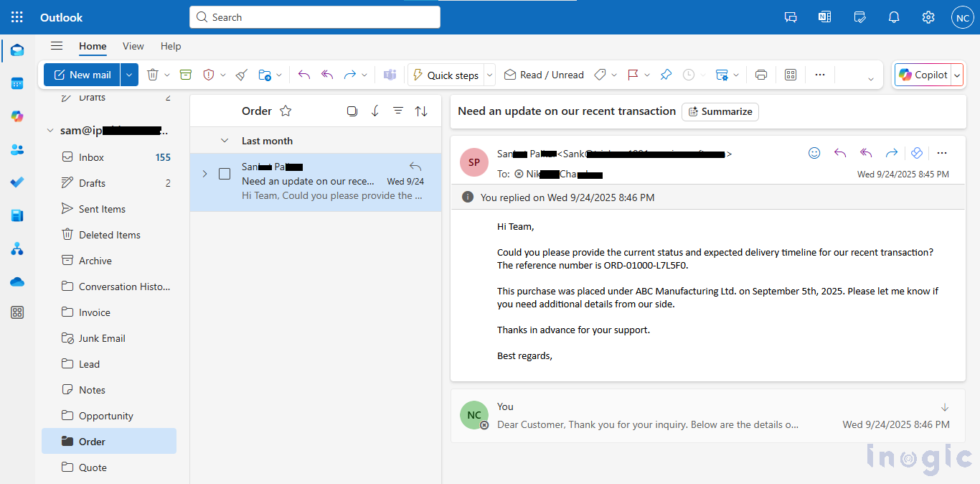Switch to the View tab
This screenshot has height=484, width=980.
coord(133,46)
